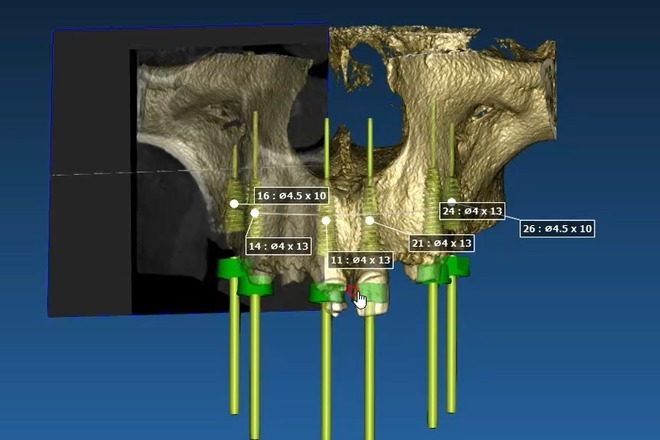Click the white anchor dot of implant 24
The height and width of the screenshot is (440, 660).
[452, 202]
